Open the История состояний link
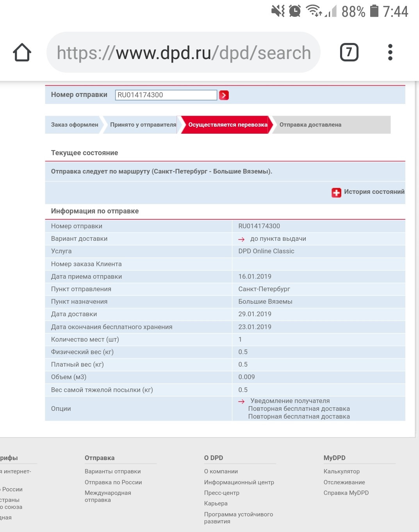This screenshot has height=532, width=419. (374, 192)
